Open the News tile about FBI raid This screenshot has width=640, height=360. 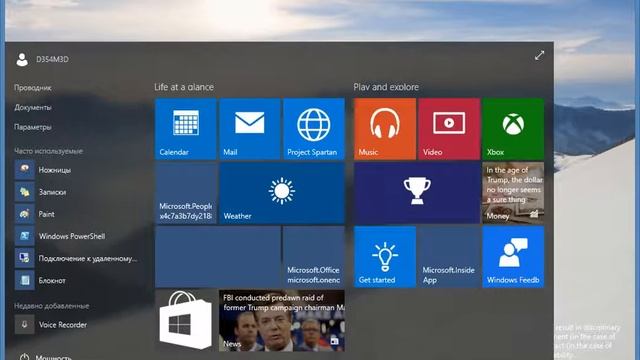tap(282, 321)
